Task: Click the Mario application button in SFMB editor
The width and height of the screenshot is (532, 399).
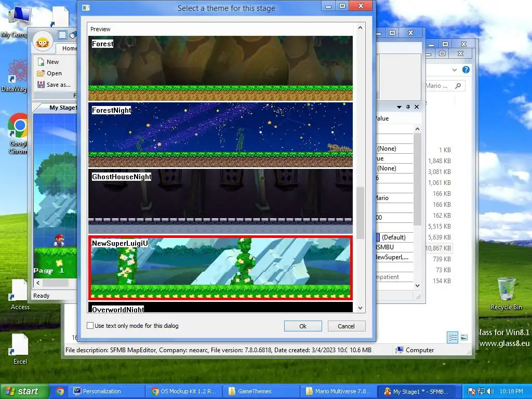Action: 43,43
